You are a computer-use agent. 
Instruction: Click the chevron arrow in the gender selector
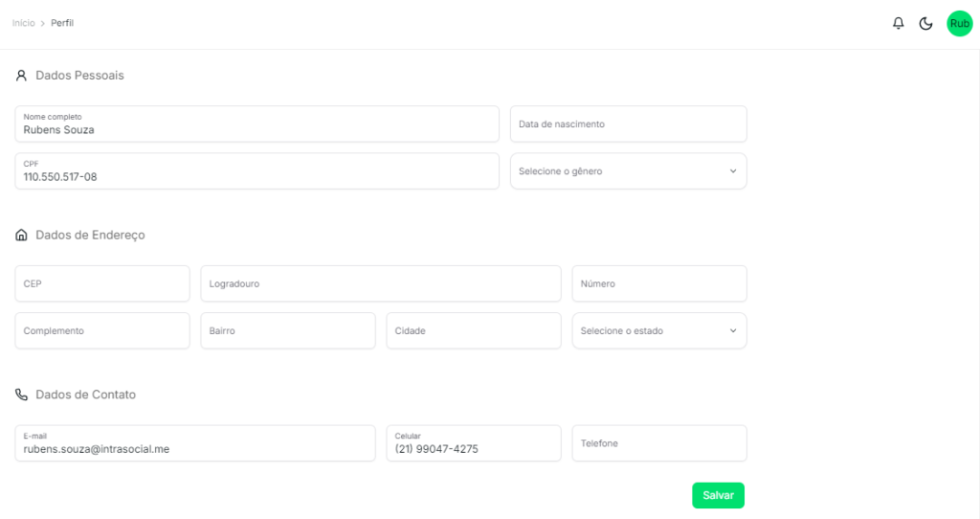(x=733, y=171)
